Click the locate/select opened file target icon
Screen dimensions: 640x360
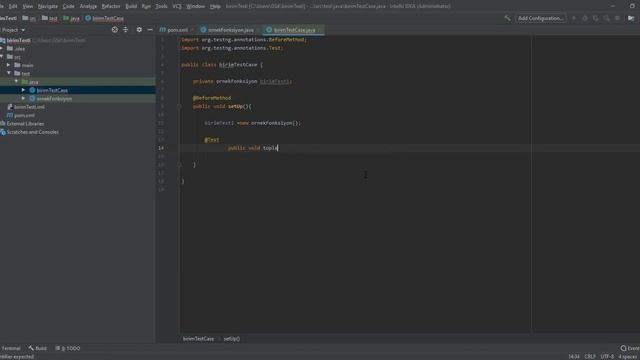(115, 30)
